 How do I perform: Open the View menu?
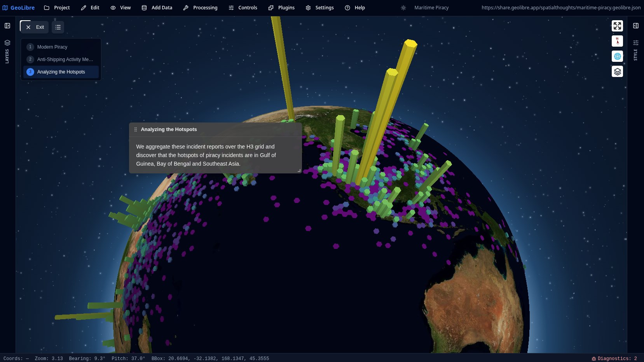pos(120,8)
